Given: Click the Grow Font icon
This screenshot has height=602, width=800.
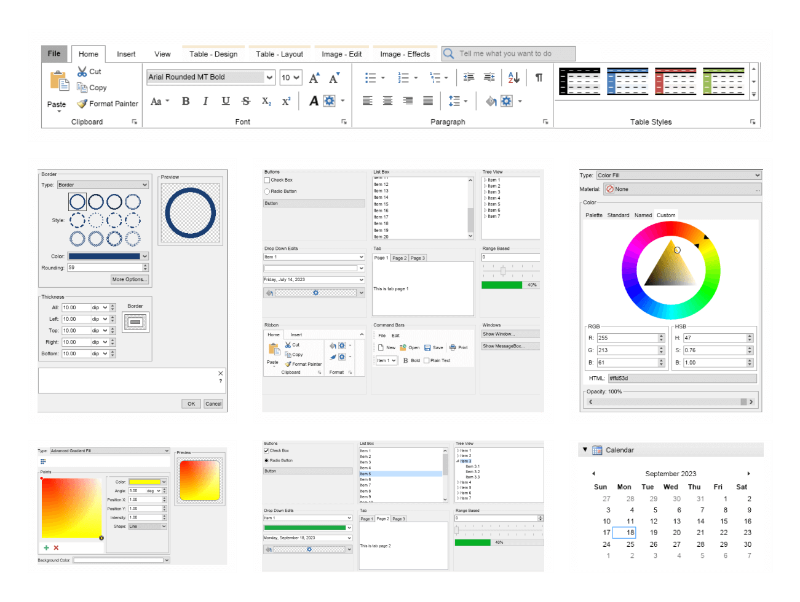Looking at the screenshot, I should coord(314,78).
